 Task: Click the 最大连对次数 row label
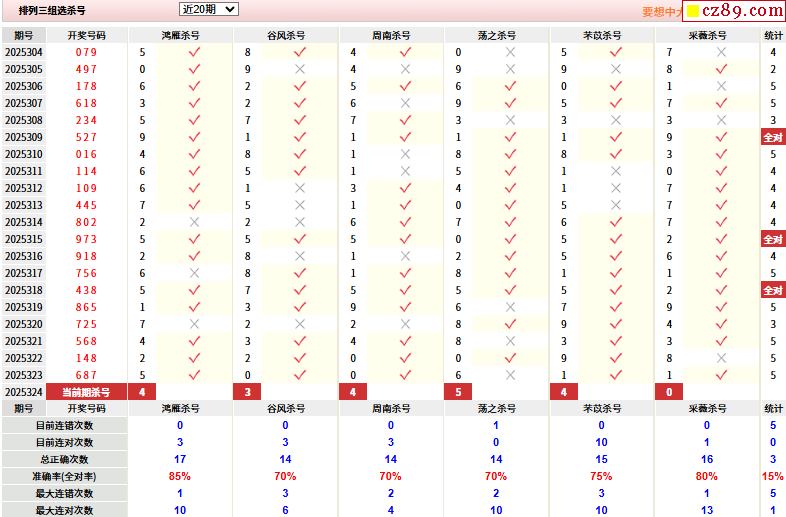pos(64,510)
